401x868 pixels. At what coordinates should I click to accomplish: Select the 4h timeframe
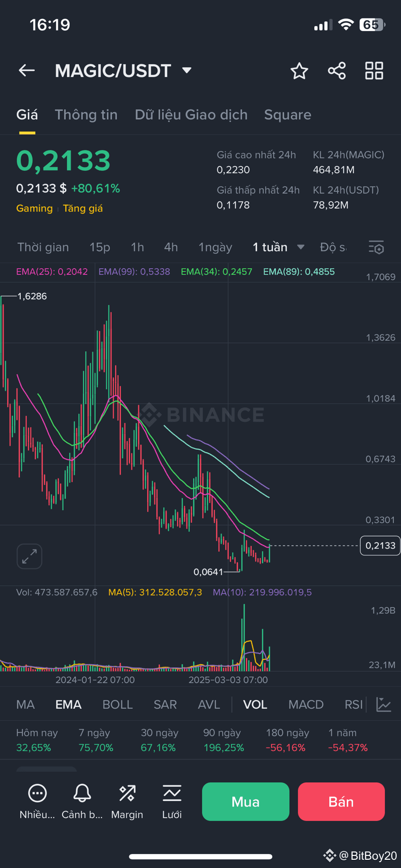click(171, 247)
